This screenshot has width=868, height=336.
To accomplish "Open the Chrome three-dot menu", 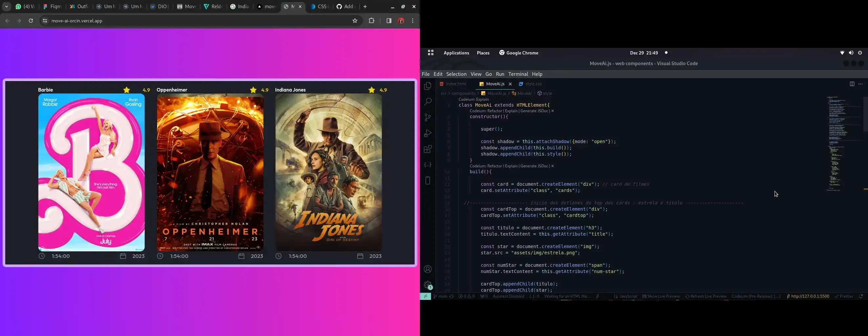I will click(x=412, y=21).
